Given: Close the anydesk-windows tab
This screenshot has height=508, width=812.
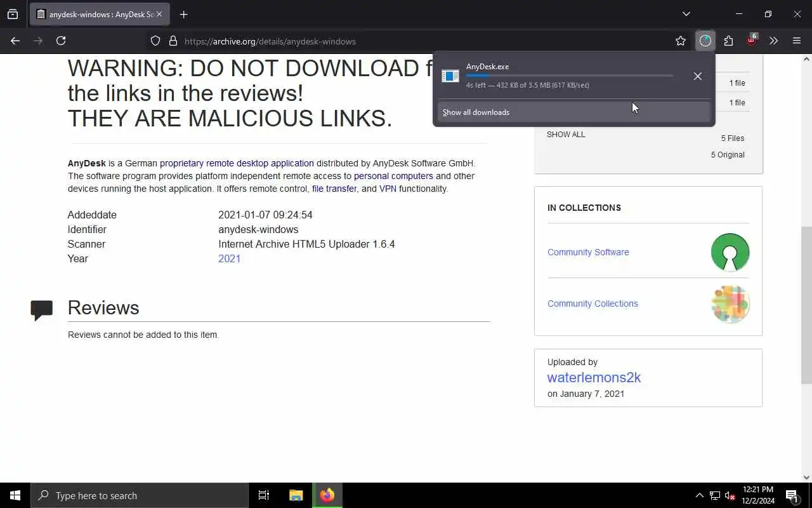Looking at the screenshot, I should (x=159, y=14).
